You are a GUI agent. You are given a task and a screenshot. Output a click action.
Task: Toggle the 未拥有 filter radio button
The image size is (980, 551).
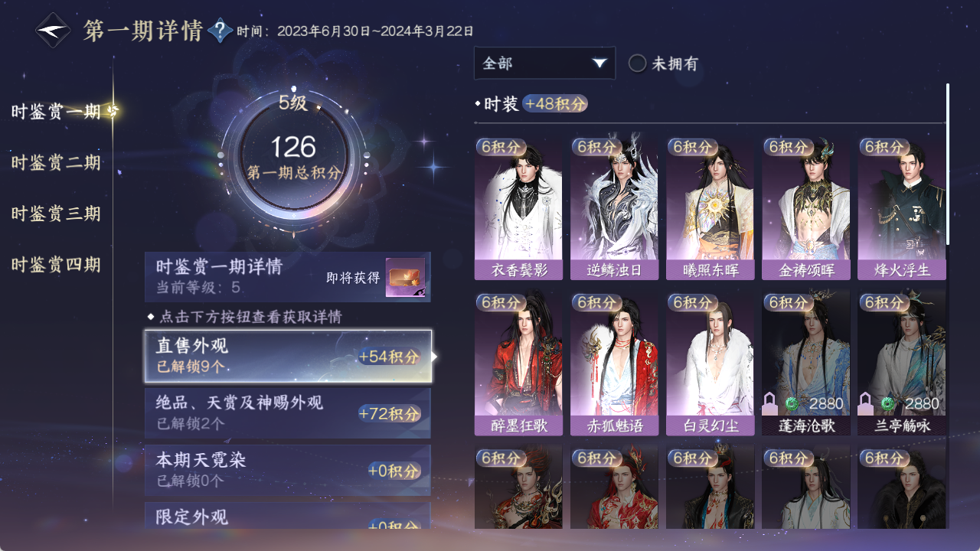pos(637,64)
